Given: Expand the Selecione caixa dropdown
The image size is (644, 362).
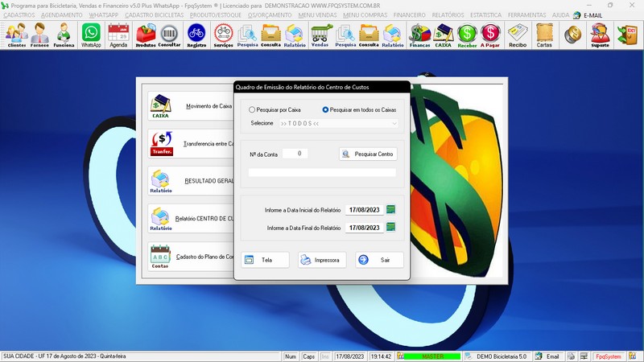Looking at the screenshot, I should pos(394,123).
